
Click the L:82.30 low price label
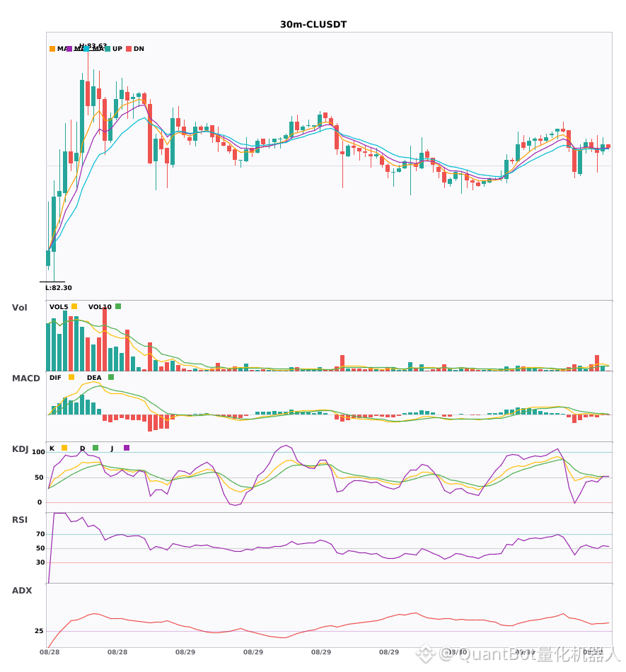point(59,288)
